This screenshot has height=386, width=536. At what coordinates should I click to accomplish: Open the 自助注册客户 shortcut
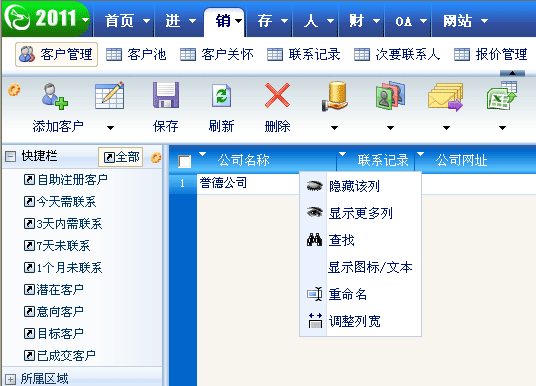tap(66, 179)
